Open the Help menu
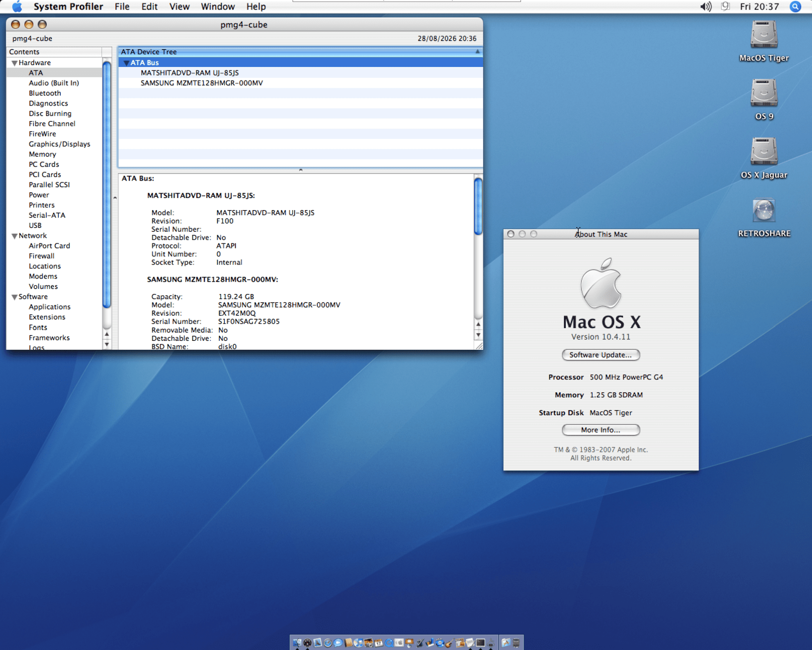This screenshot has height=650, width=812. tap(256, 7)
